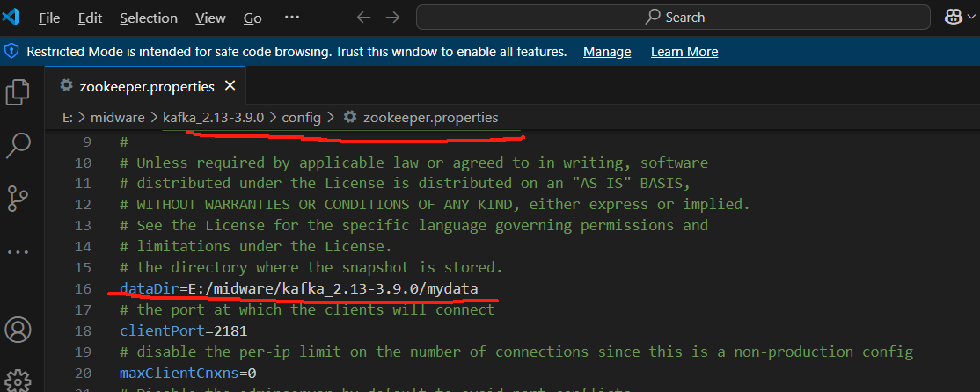980x392 pixels.
Task: Click the 'limitations under the License.' comment
Action: click(256, 247)
